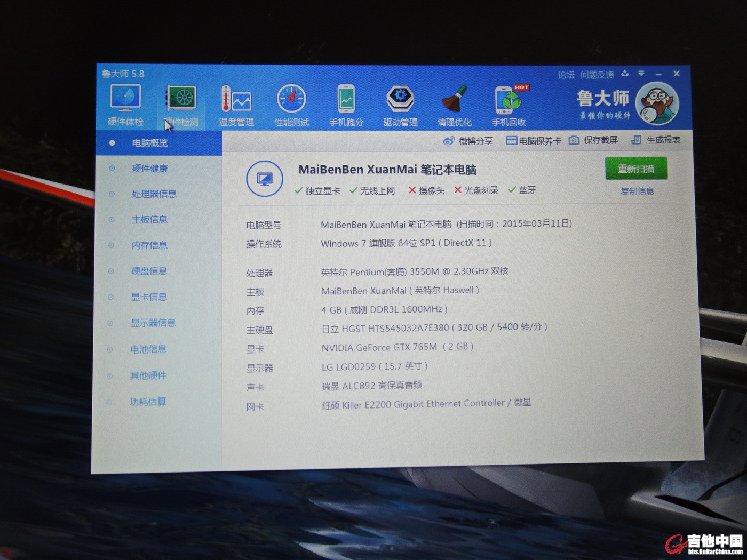Viewport: 747px width, 560px height.
Task: Click the NVIDIA GeForce GTX 765M value
Action: pos(398,347)
